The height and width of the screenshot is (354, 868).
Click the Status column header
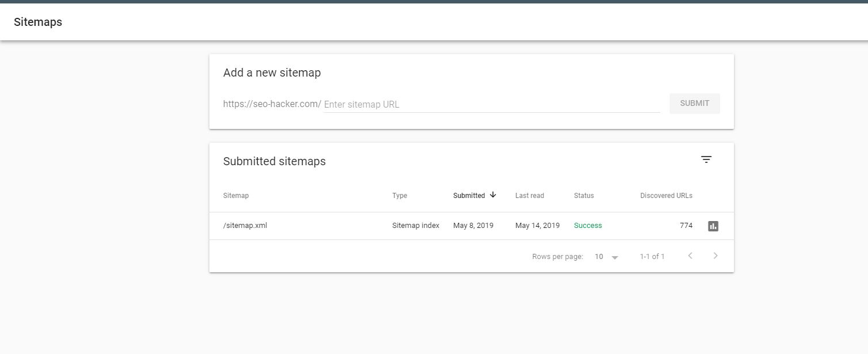pos(583,196)
